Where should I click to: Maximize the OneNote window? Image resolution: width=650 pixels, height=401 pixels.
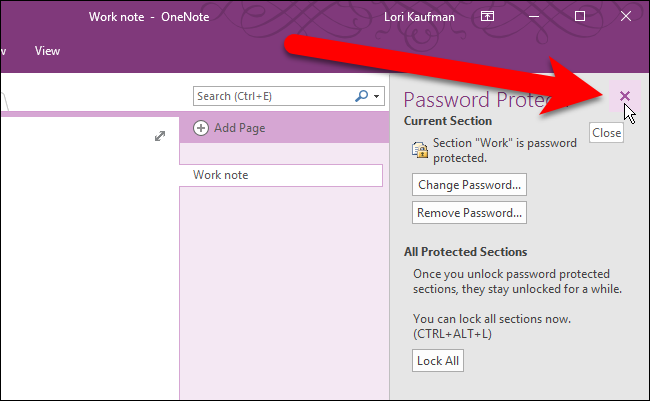(x=581, y=16)
